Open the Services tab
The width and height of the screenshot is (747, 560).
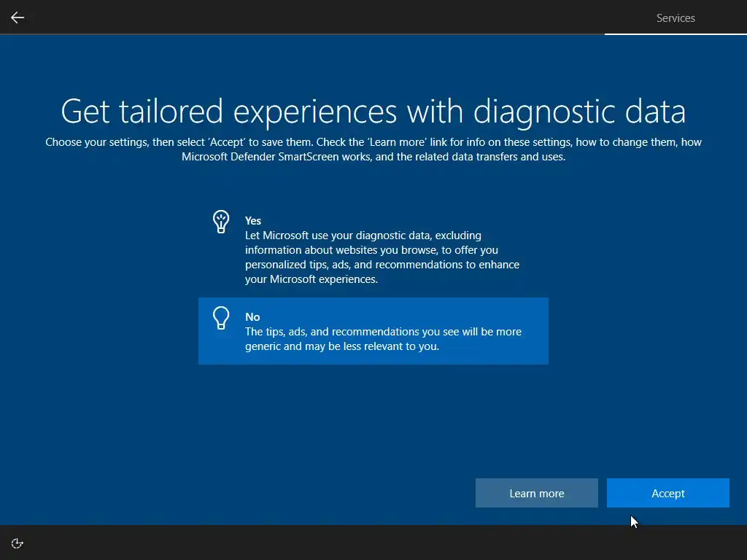[676, 18]
